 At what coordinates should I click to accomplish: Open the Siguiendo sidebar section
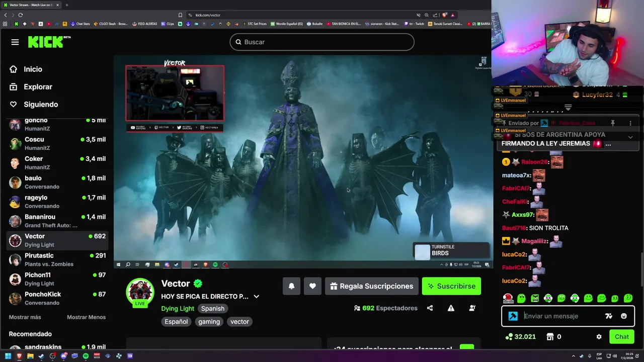[x=41, y=105]
